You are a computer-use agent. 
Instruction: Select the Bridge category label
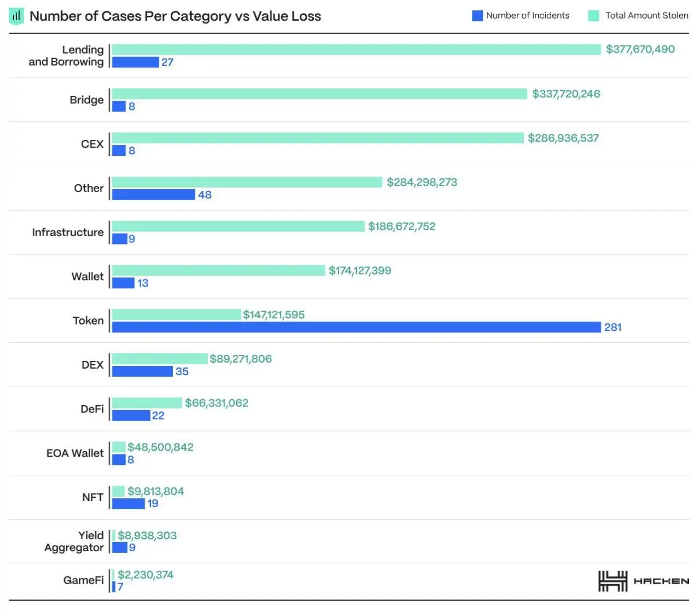[x=86, y=100]
